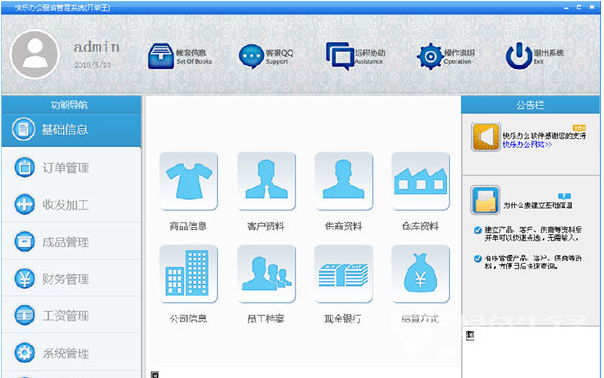
Task: Select 成品管理 in navigation sidebar
Action: (71, 242)
